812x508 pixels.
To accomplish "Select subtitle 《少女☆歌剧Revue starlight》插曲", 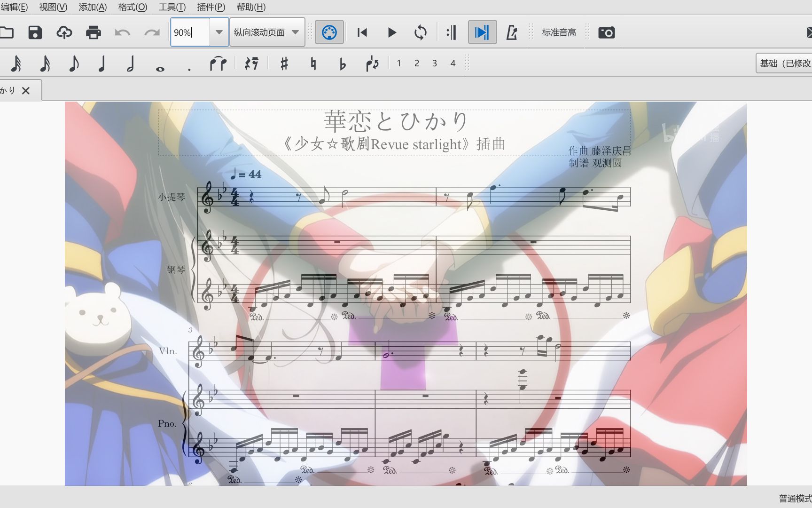I will [394, 143].
